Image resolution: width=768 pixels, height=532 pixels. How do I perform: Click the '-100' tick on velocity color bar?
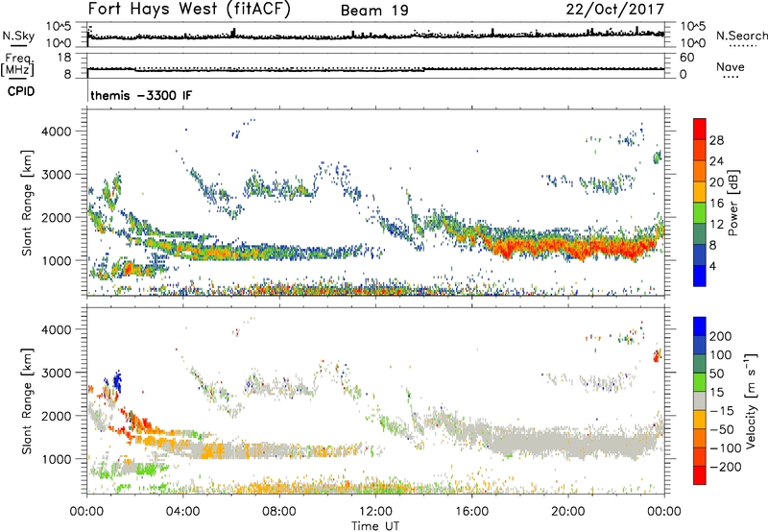[x=726, y=448]
